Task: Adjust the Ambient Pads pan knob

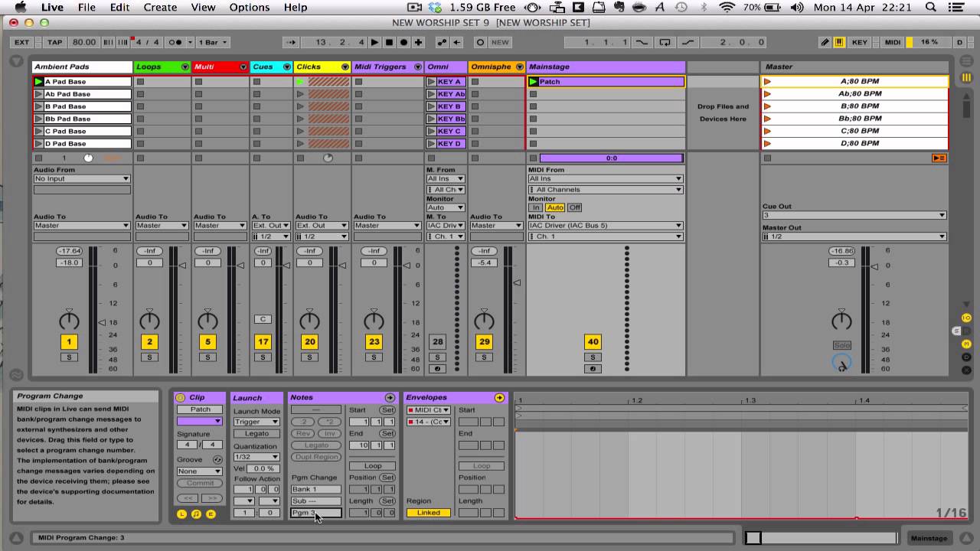Action: 69,321
